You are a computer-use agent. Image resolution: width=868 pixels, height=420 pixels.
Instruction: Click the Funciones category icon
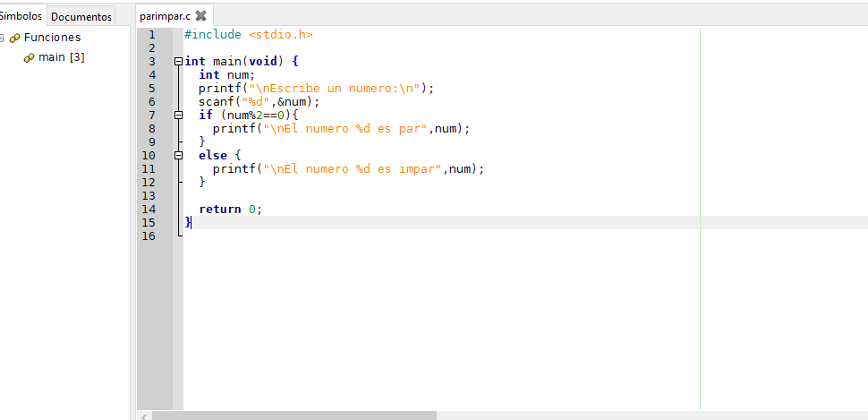point(15,39)
